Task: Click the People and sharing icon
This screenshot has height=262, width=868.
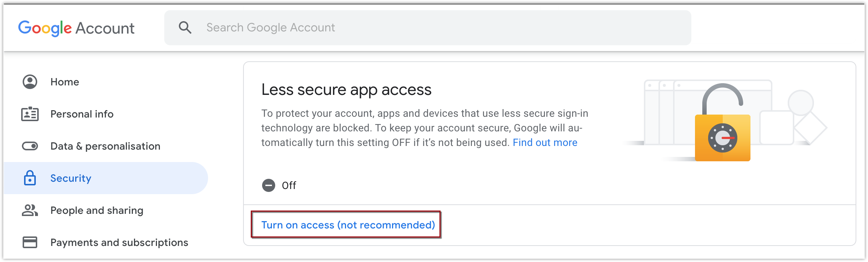Action: [30, 210]
